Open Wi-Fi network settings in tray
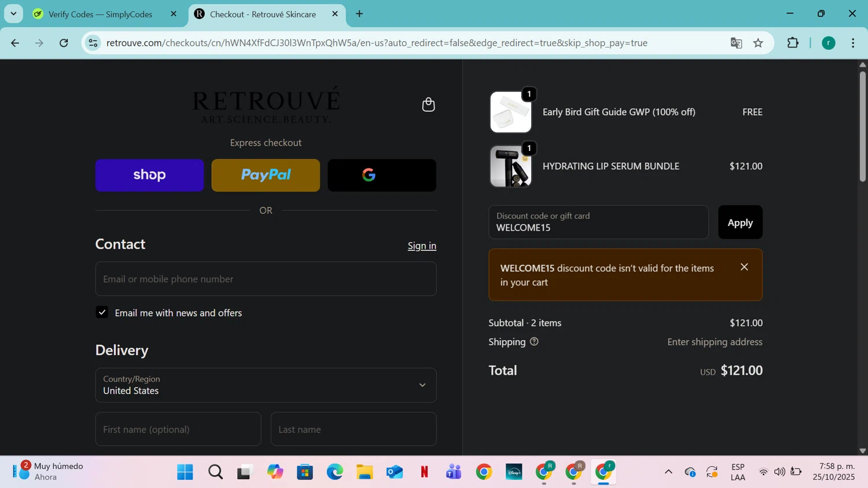The image size is (868, 488). coord(763,472)
